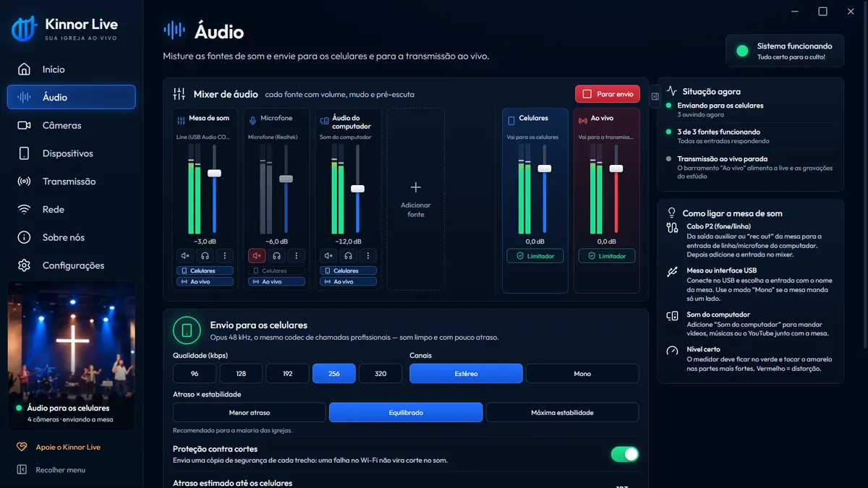
Task: Go to the Câmeras section
Action: (71, 125)
